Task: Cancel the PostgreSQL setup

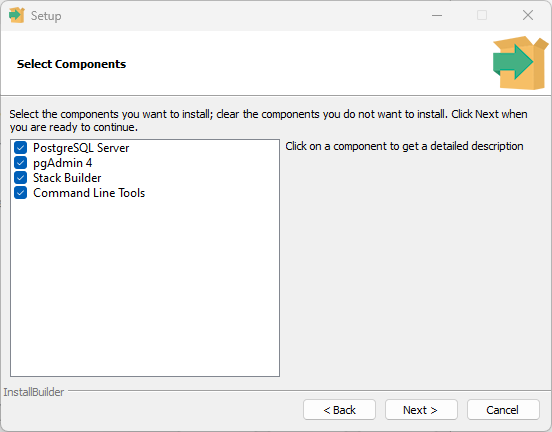Action: coord(503,410)
